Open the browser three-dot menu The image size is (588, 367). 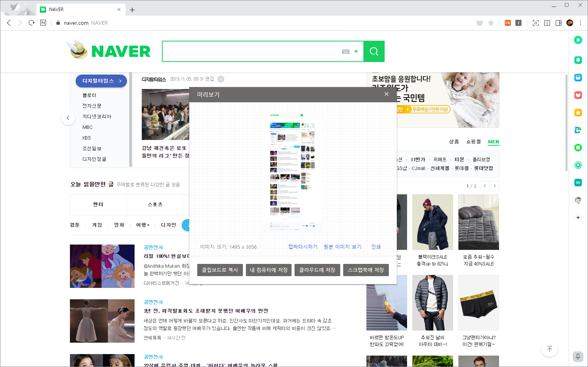tap(580, 23)
